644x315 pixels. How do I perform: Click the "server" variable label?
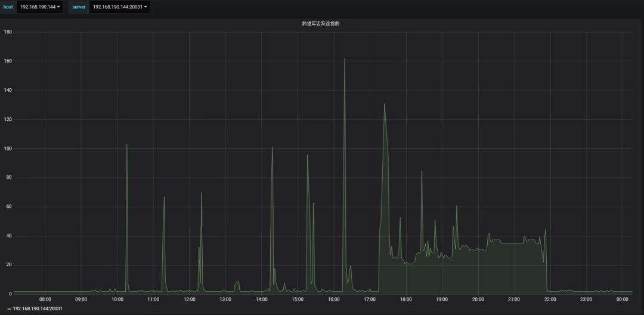point(79,7)
